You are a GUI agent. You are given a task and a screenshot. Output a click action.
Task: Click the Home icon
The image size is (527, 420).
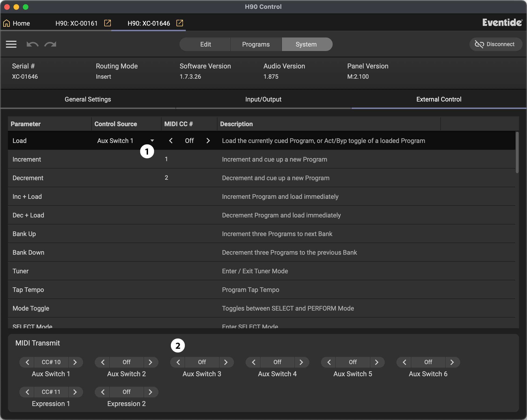(7, 23)
